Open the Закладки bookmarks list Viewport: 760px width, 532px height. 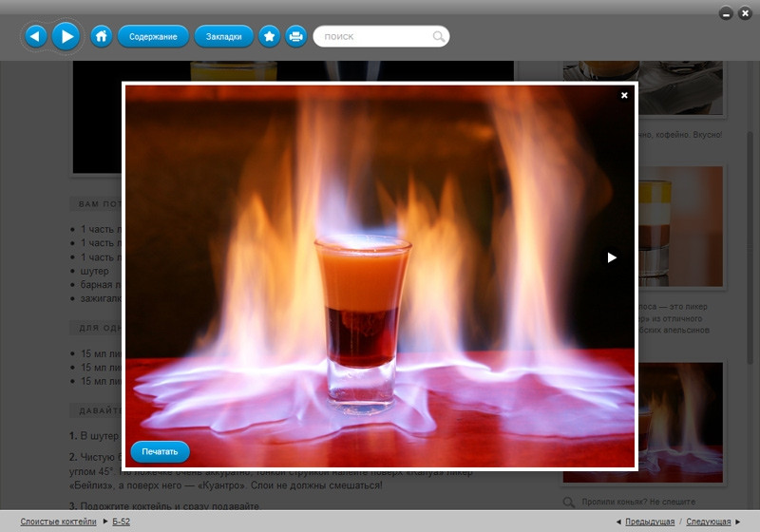223,36
